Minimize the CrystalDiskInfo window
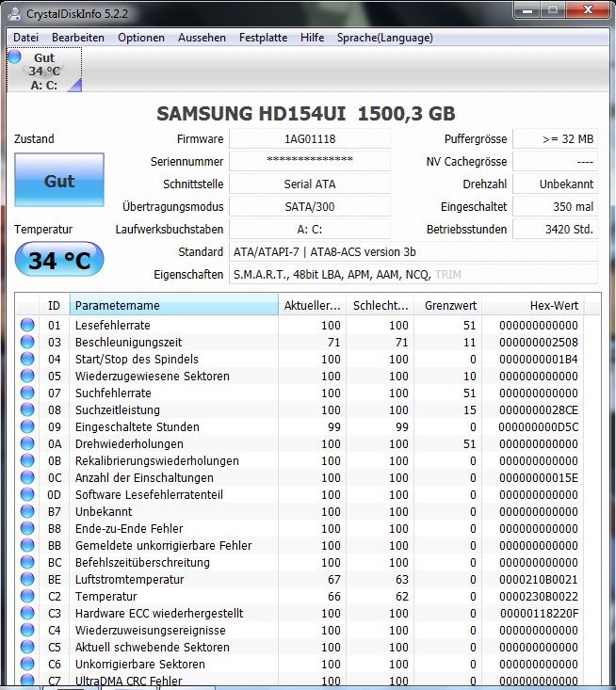This screenshot has height=690, width=616. [527, 10]
